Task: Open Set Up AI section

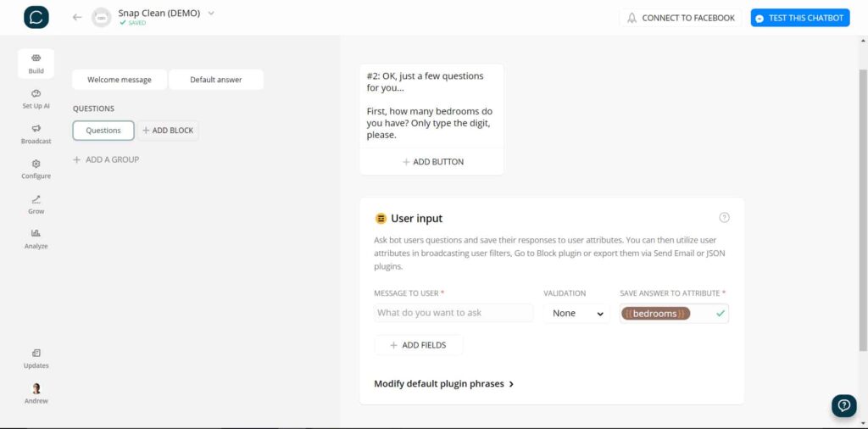Action: click(x=36, y=98)
